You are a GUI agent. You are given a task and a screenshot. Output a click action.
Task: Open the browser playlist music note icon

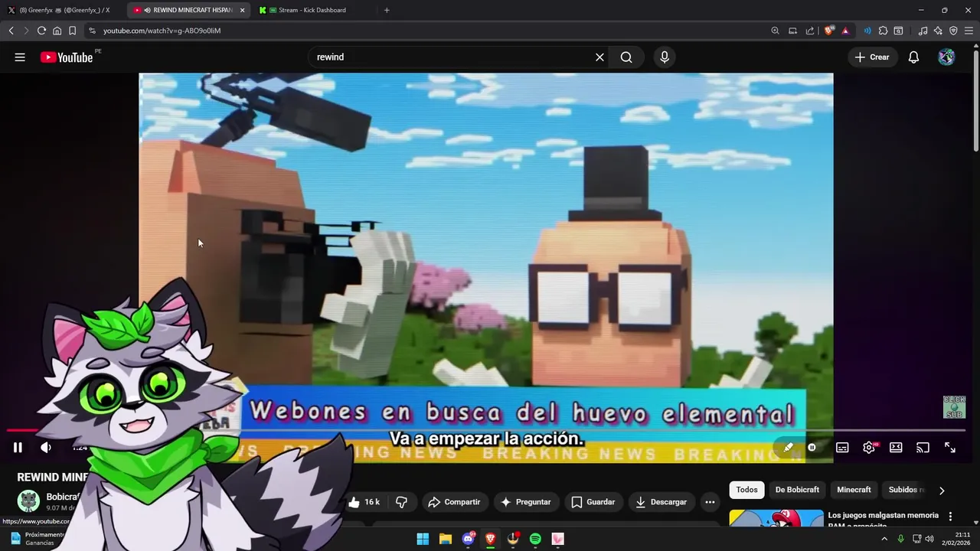tap(923, 31)
